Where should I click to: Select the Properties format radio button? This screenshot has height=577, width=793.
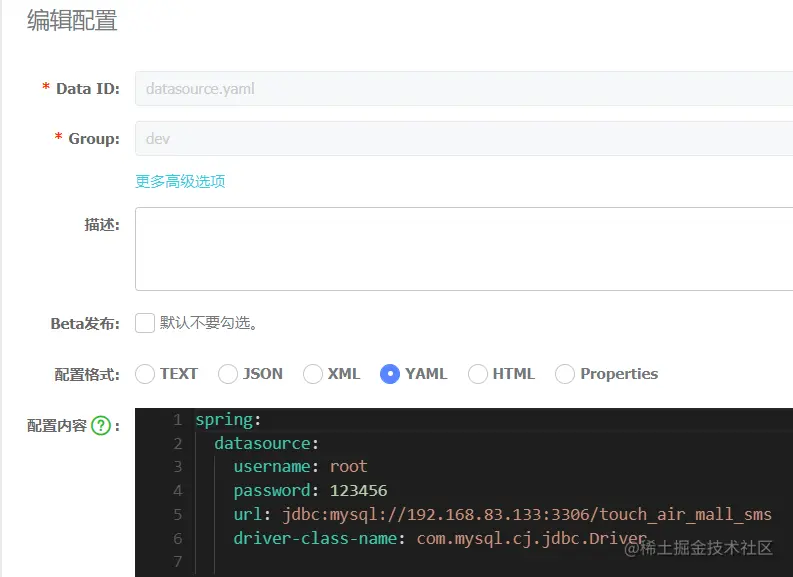click(x=564, y=374)
